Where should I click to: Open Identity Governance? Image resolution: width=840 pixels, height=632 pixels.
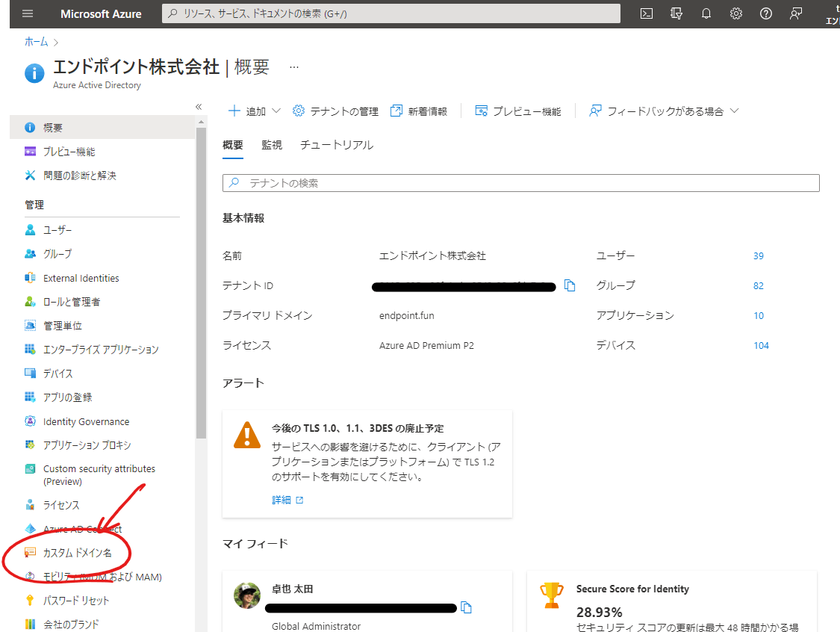pyautogui.click(x=86, y=421)
